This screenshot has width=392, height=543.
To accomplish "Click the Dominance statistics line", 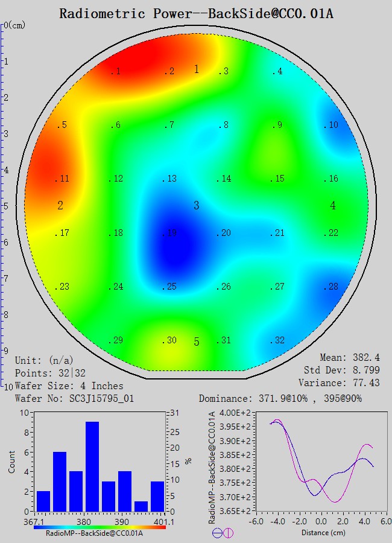I will click(280, 399).
